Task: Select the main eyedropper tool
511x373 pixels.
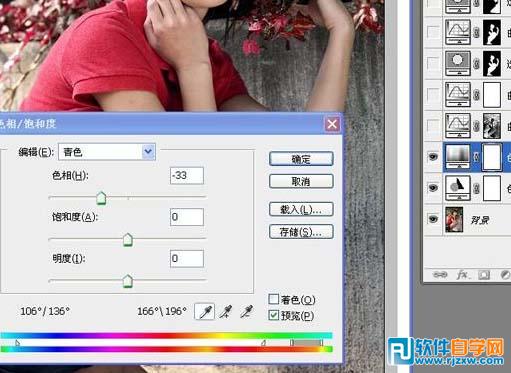Action: (x=204, y=311)
